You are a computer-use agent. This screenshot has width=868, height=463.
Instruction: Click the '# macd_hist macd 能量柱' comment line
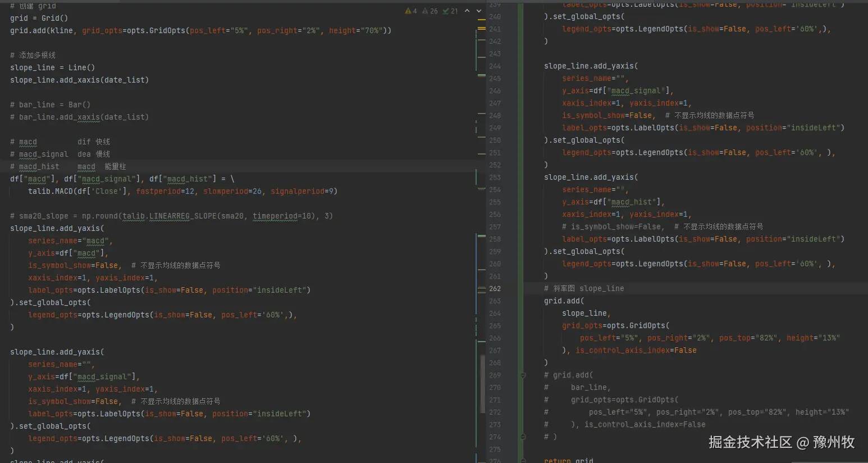[68, 166]
